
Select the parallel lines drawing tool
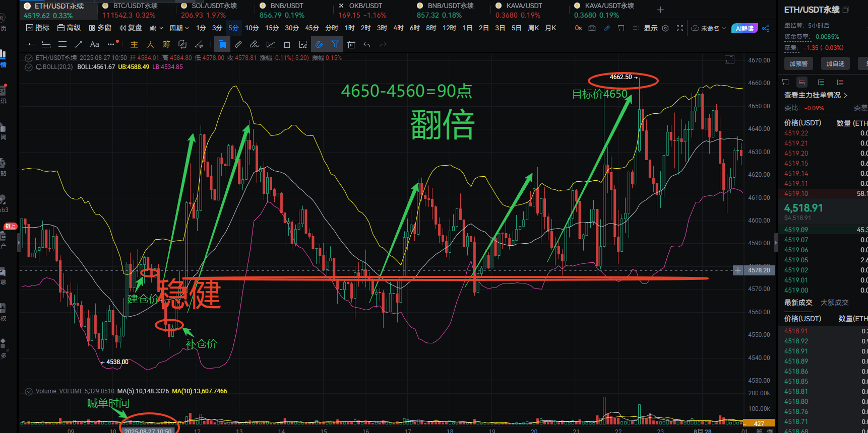(x=46, y=44)
